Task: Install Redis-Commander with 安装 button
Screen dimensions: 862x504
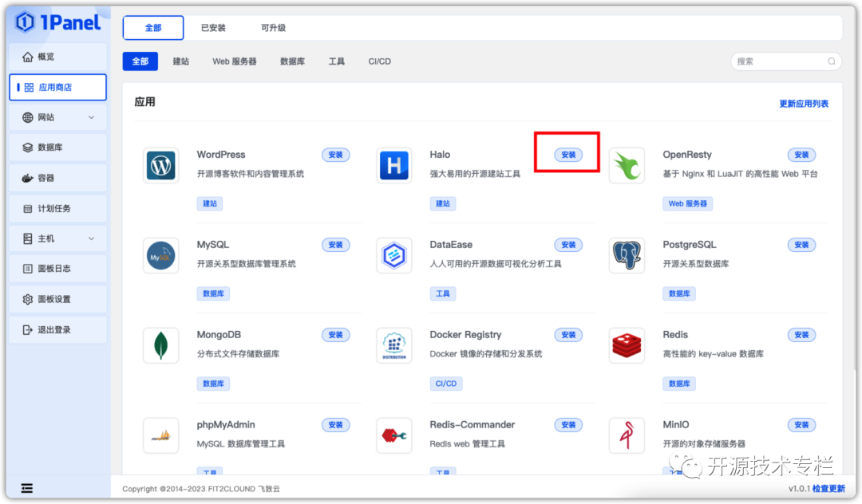Action: pyautogui.click(x=568, y=425)
